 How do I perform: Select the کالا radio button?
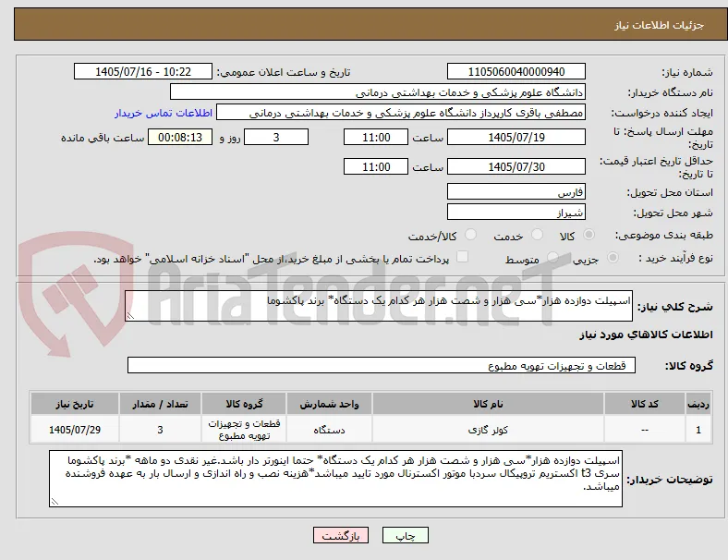point(588,235)
